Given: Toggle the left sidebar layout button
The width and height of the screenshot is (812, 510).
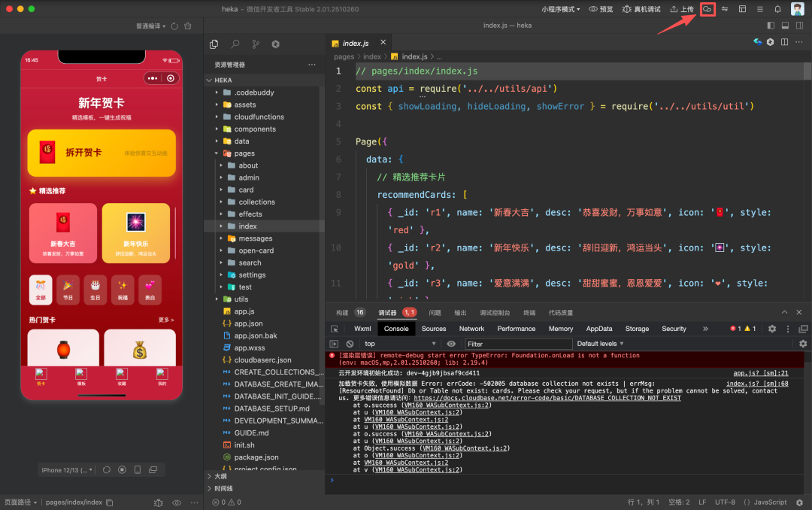Looking at the screenshot, I should click(771, 26).
